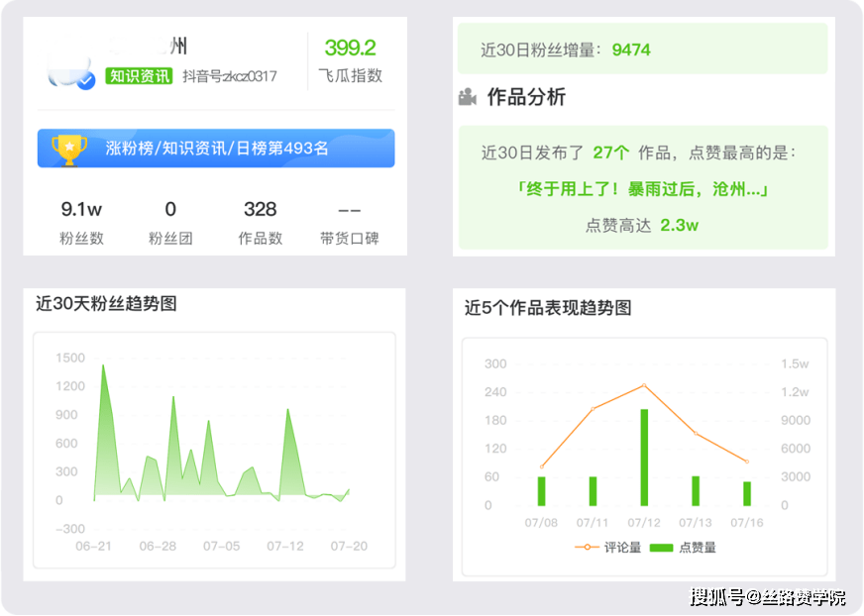The height and width of the screenshot is (616, 864).
Task: Click the 粉丝团 count value
Action: [170, 209]
